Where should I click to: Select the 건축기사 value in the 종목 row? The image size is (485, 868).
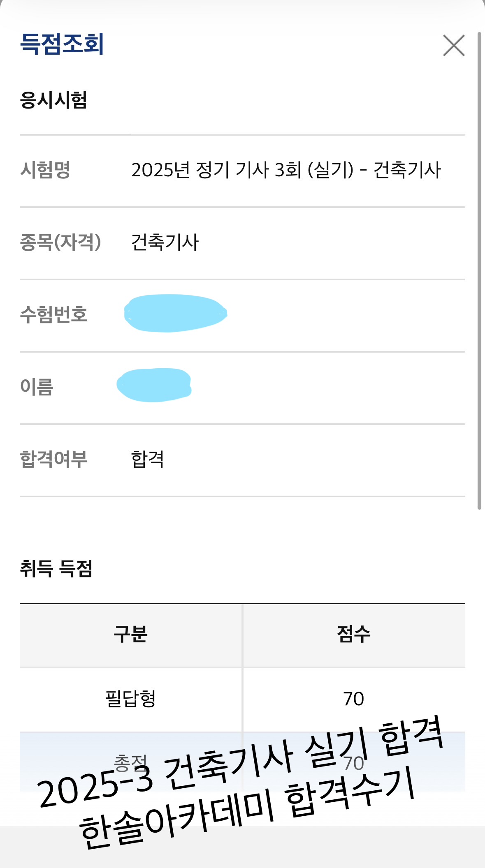pos(165,242)
